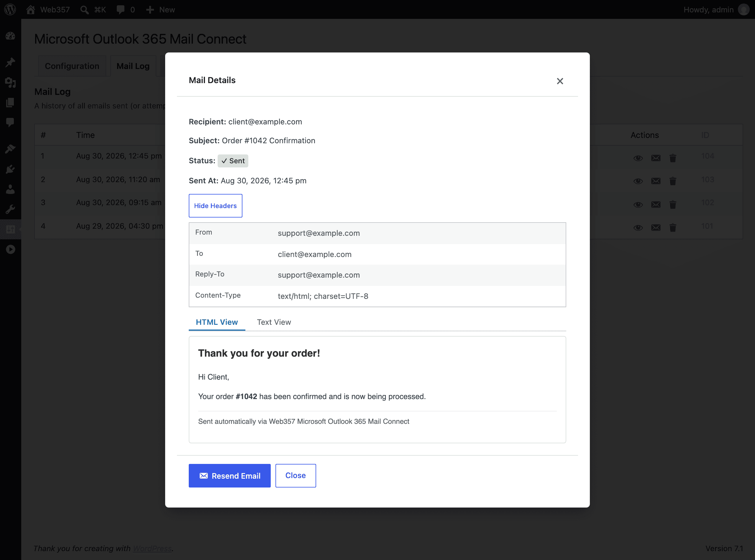
Task: Click Content-Type value text/html; charset=UTF-8
Action: tap(323, 296)
